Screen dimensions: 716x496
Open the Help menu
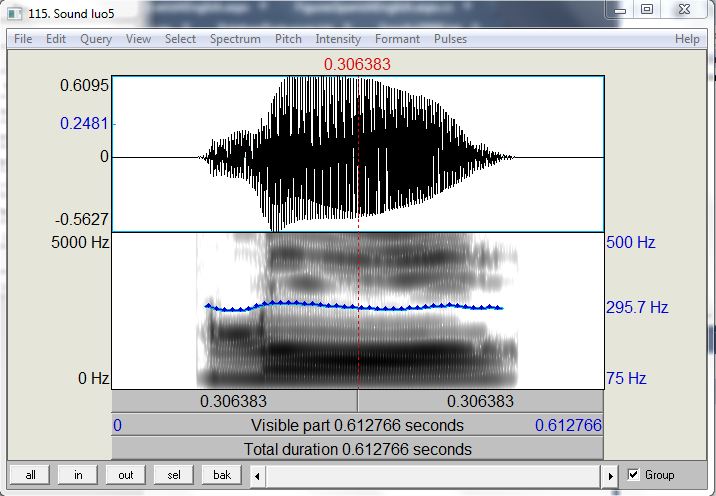[x=687, y=39]
